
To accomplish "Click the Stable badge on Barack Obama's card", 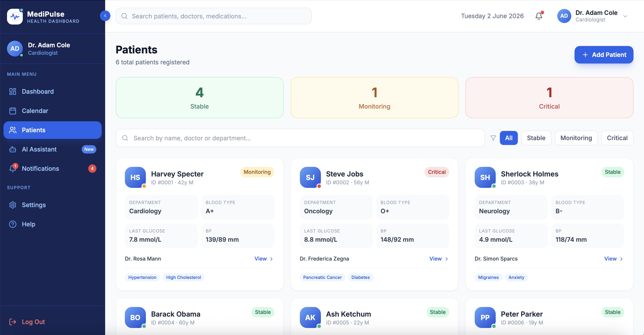I will (x=263, y=312).
